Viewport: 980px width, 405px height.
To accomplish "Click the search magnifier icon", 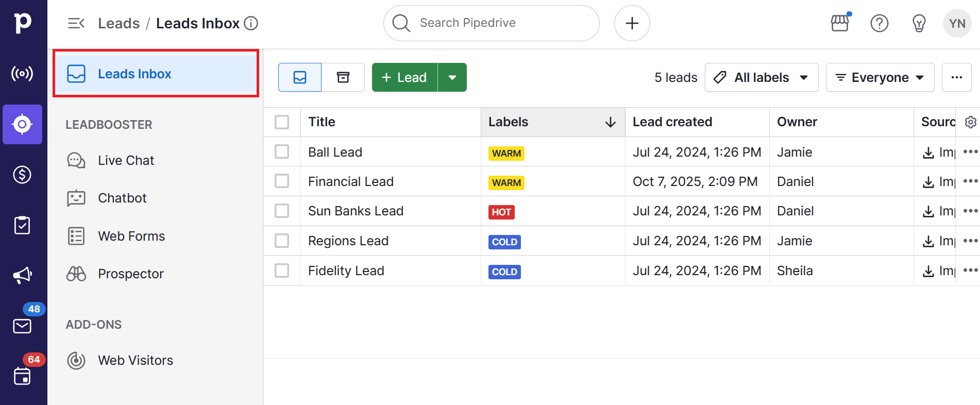I will tap(401, 23).
